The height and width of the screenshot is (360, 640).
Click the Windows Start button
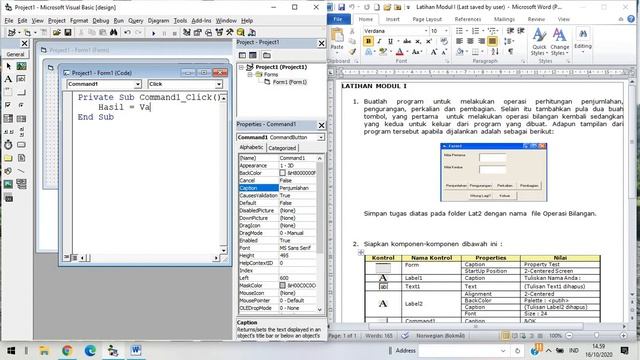coord(11,351)
